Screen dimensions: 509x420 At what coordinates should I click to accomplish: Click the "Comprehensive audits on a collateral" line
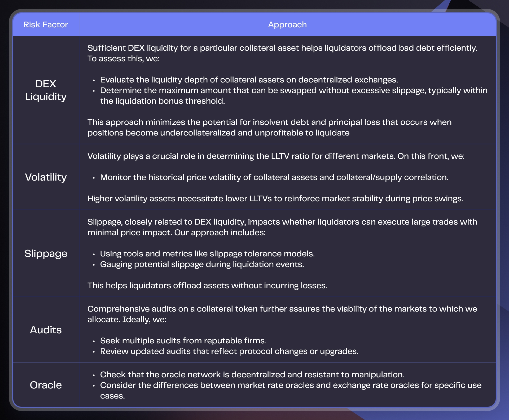282,309
